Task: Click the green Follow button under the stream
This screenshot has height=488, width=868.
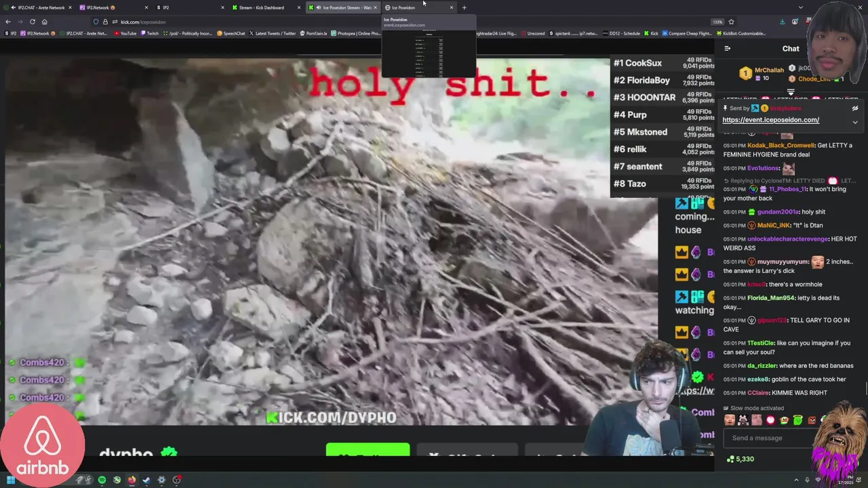Action: click(x=368, y=449)
